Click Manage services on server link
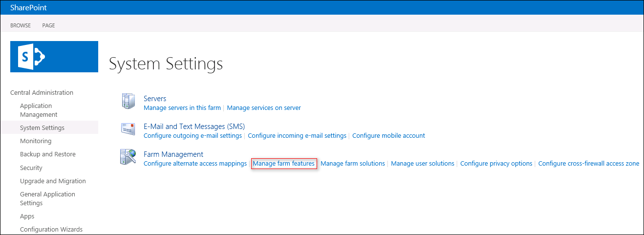 (264, 107)
